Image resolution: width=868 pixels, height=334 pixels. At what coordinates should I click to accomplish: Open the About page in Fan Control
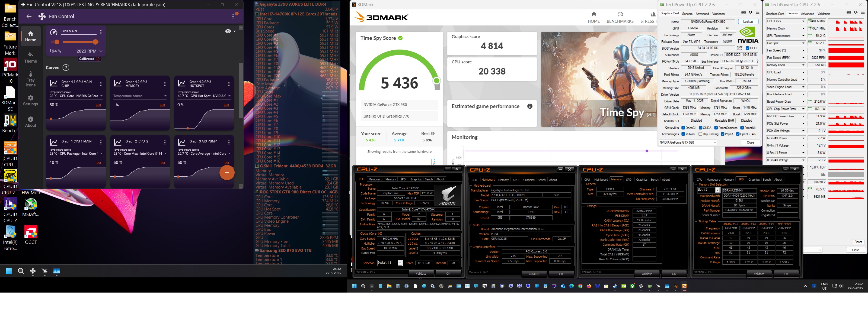tap(30, 122)
